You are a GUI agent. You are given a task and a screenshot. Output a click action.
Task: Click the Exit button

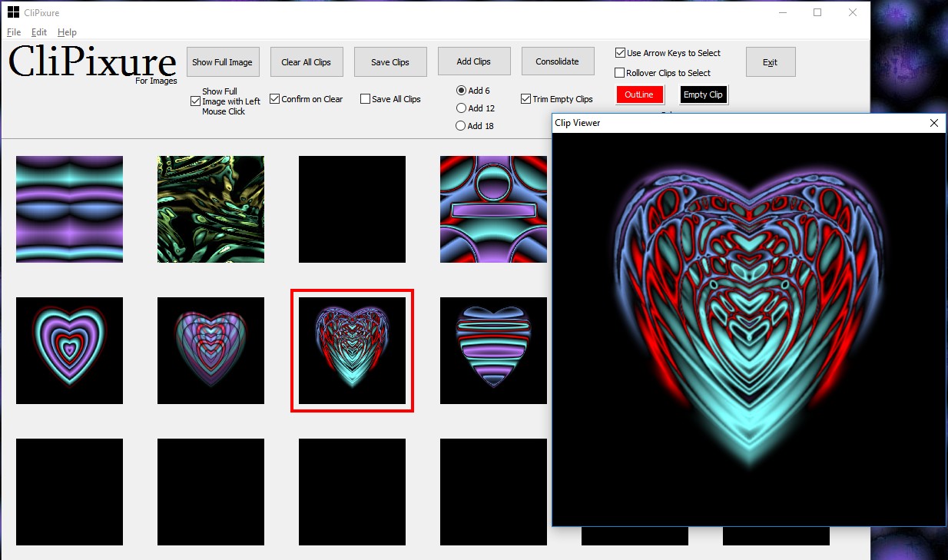click(771, 62)
